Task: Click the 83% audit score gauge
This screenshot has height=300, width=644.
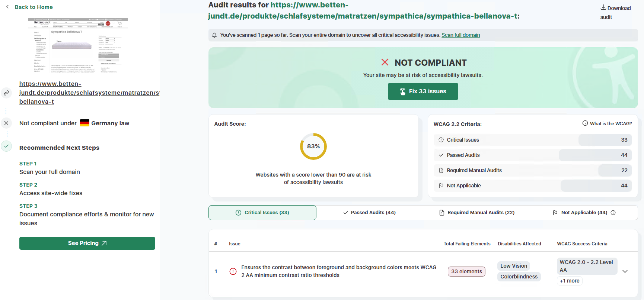Action: pyautogui.click(x=313, y=146)
